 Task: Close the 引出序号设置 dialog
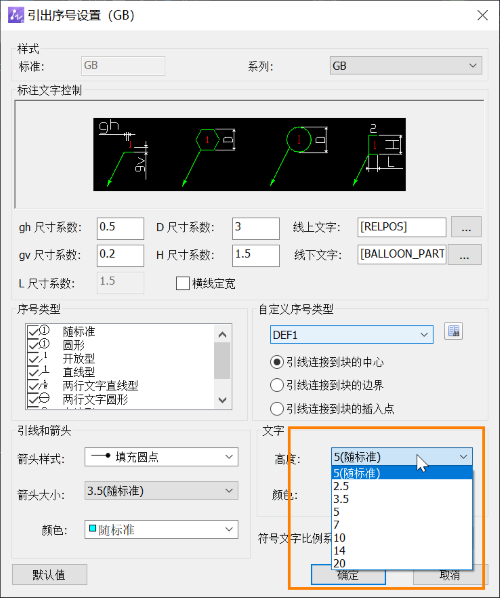coord(482,15)
